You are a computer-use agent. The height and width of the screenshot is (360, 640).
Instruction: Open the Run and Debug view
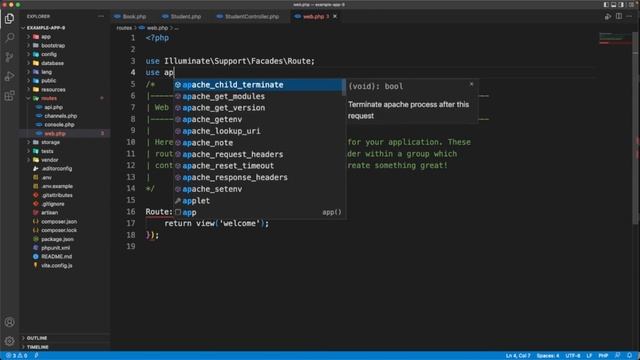[9, 76]
